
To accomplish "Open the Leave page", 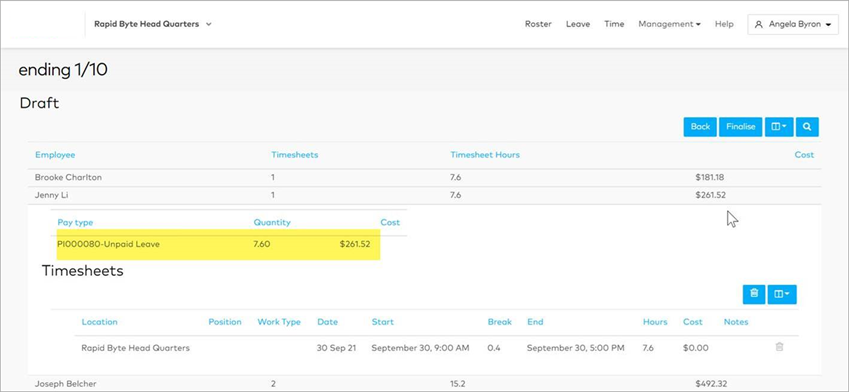I will [x=578, y=24].
